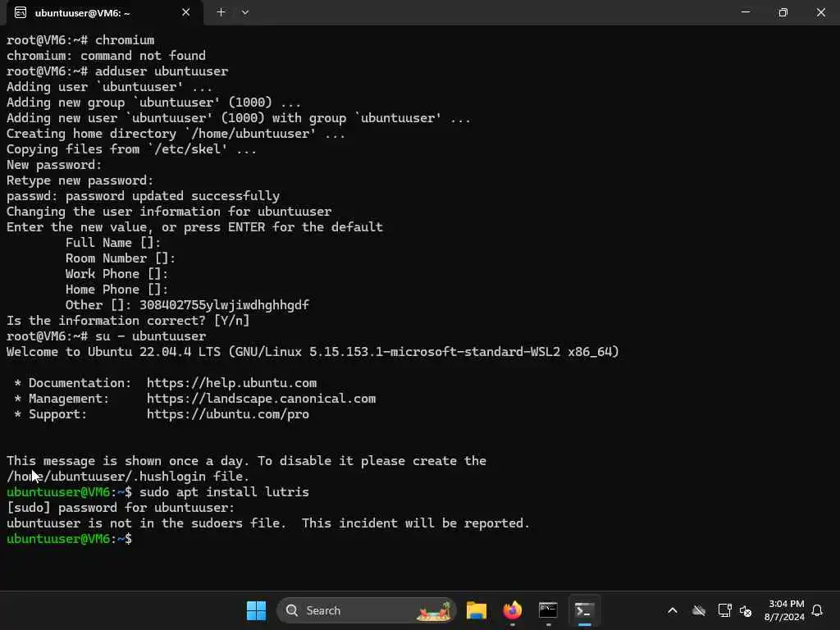Viewport: 840px width, 630px height.
Task: Click the https://ubuntu.com/pro link text
Action: click(228, 414)
